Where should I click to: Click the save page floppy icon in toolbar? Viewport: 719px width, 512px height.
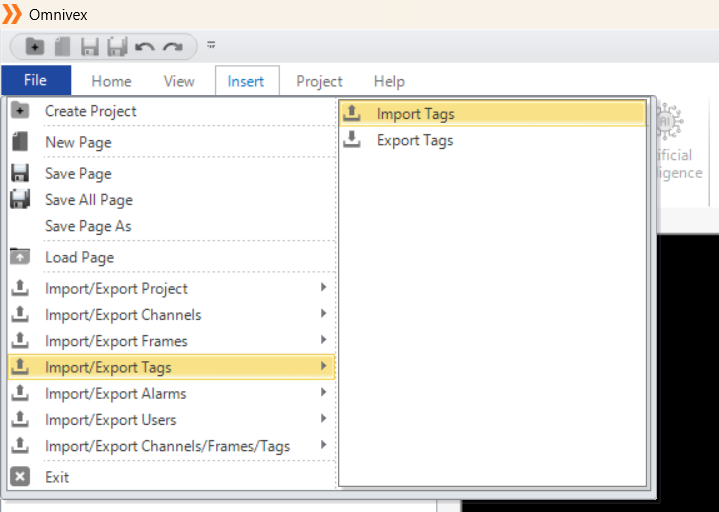(x=90, y=47)
